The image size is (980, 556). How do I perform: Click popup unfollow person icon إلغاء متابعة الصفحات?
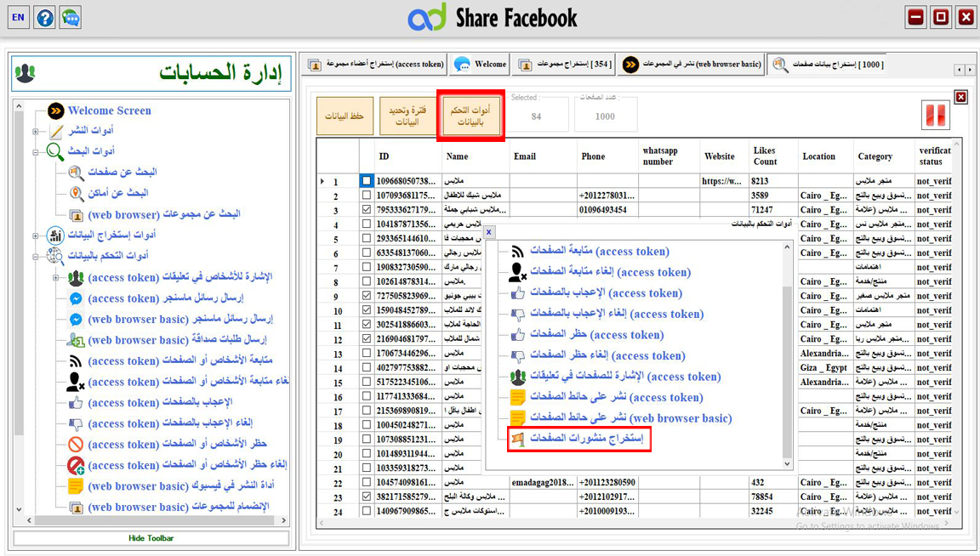point(517,272)
